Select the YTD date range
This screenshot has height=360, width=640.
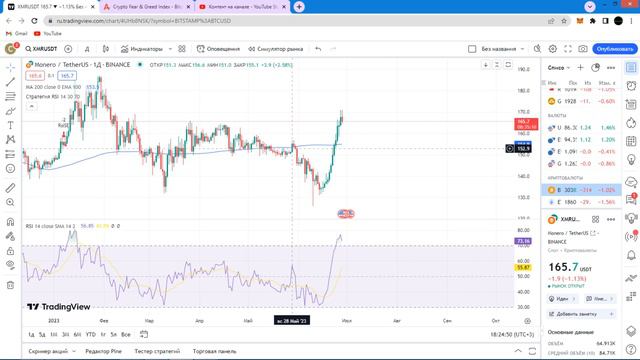[91, 335]
